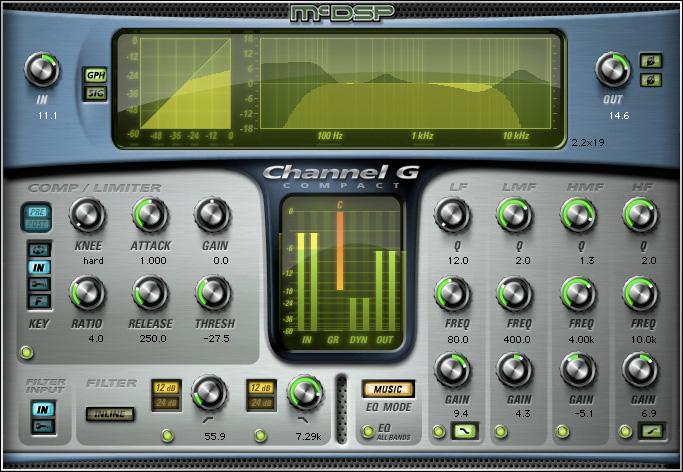Toggle the high-pass filter enable LED
Image resolution: width=683 pixels, height=472 pixels.
tap(168, 435)
